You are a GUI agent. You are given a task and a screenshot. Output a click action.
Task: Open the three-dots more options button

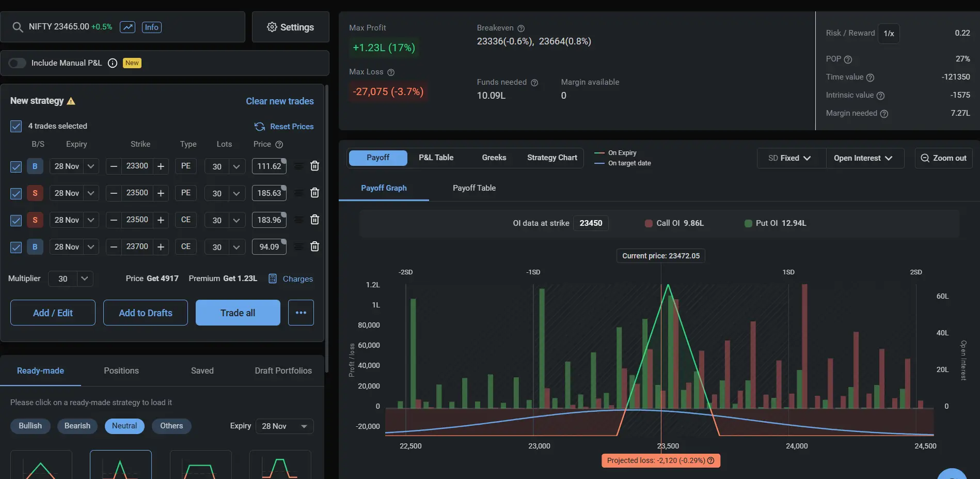(x=301, y=313)
